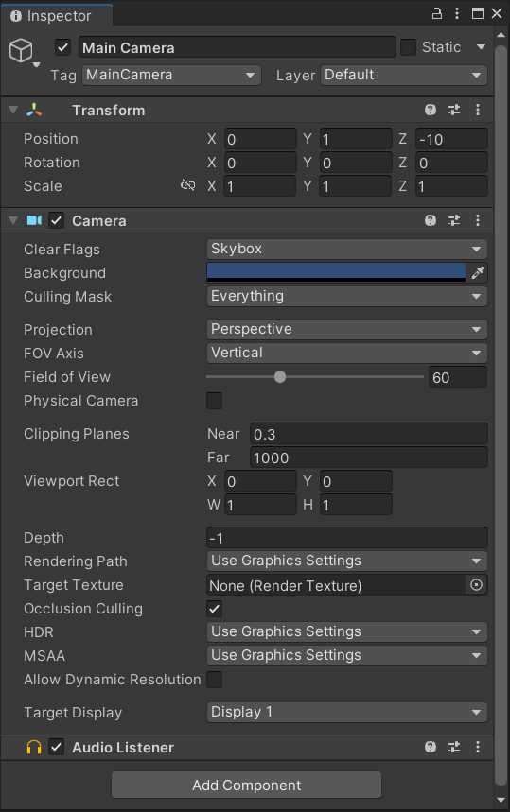This screenshot has height=812, width=510.
Task: Open the Clear Flags Skybox dropdown
Action: [346, 250]
